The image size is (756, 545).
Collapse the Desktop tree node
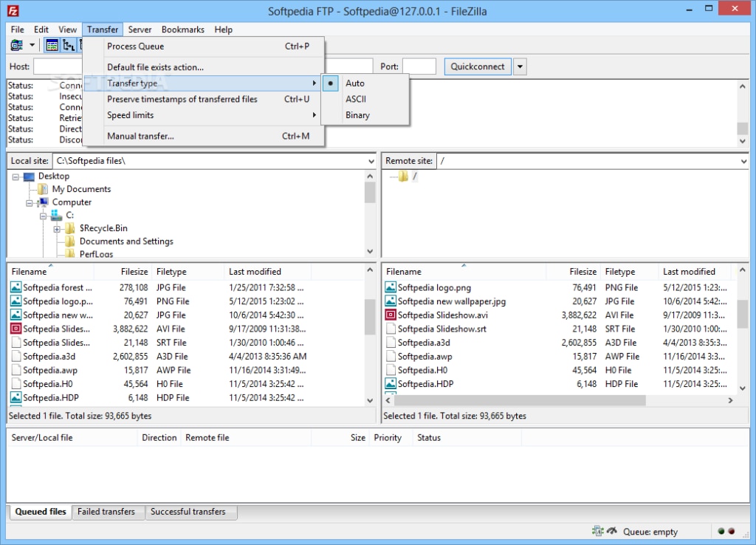[x=16, y=176]
